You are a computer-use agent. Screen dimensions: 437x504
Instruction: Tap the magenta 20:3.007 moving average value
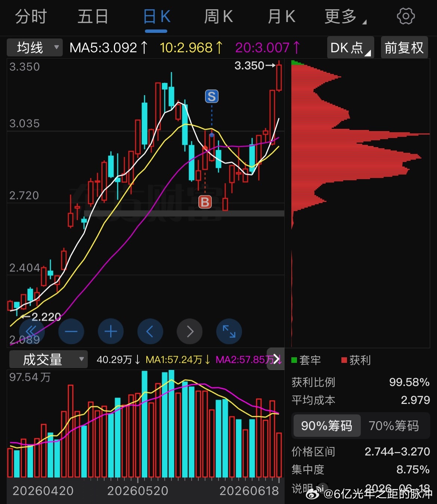267,48
